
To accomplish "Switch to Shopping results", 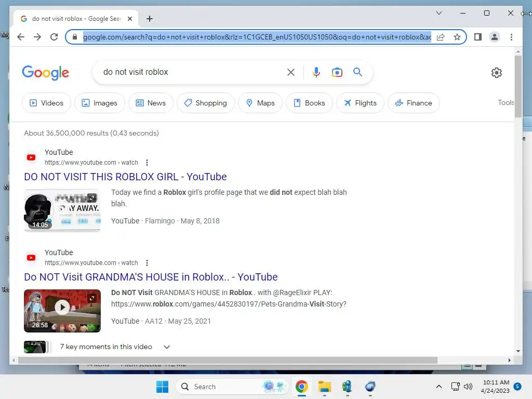I will pos(206,103).
